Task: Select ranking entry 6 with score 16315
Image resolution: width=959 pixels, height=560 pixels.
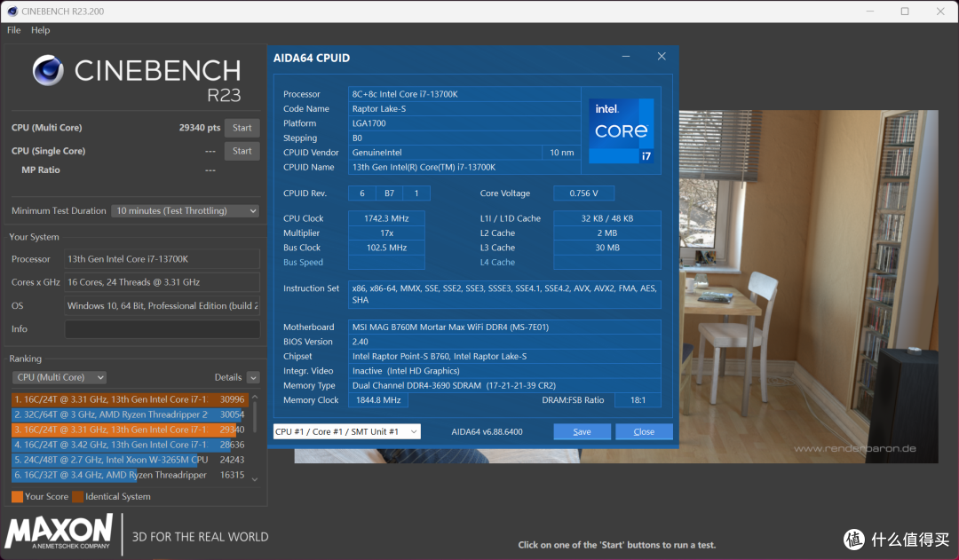Action: click(130, 475)
